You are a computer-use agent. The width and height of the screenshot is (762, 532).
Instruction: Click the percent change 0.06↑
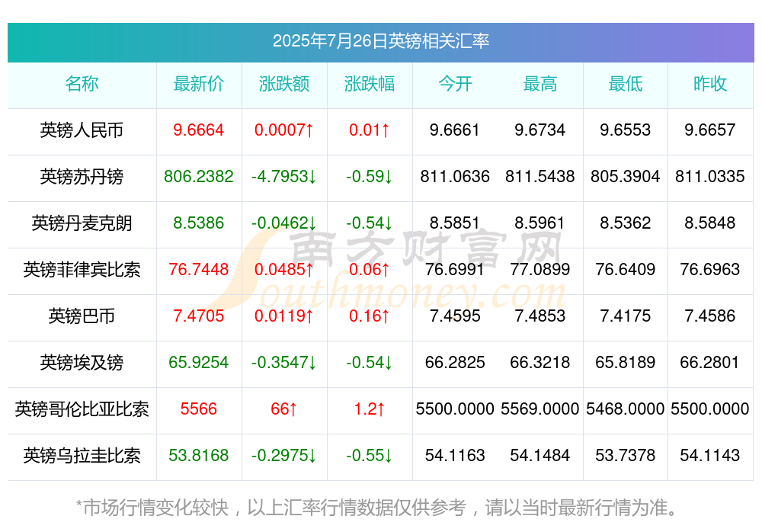(370, 269)
